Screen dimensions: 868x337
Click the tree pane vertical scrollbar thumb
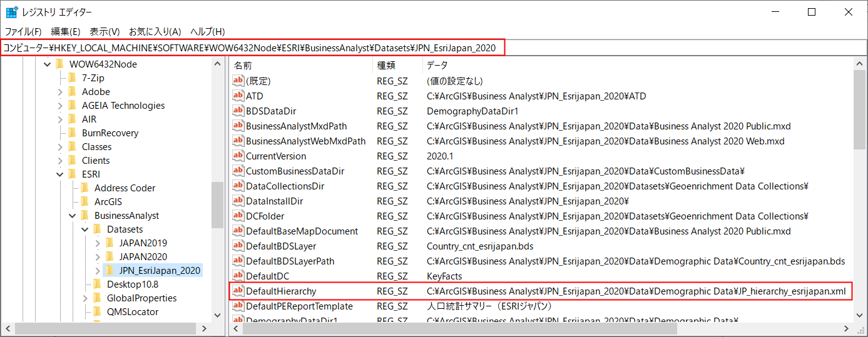pyautogui.click(x=217, y=206)
